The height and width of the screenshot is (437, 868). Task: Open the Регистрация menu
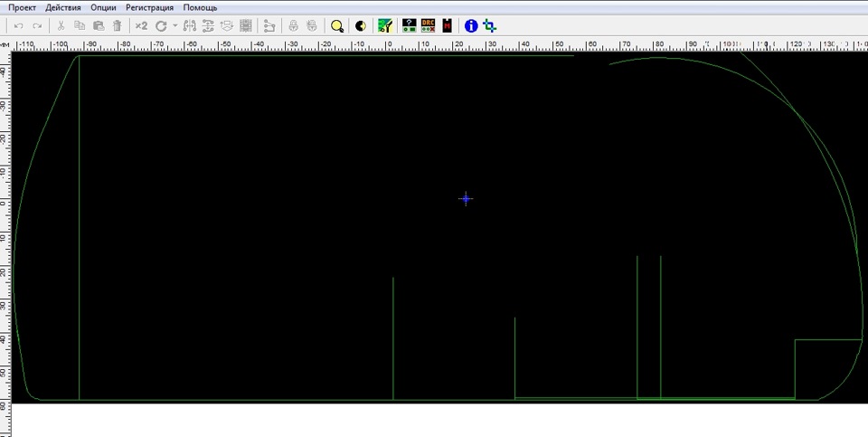(x=149, y=8)
